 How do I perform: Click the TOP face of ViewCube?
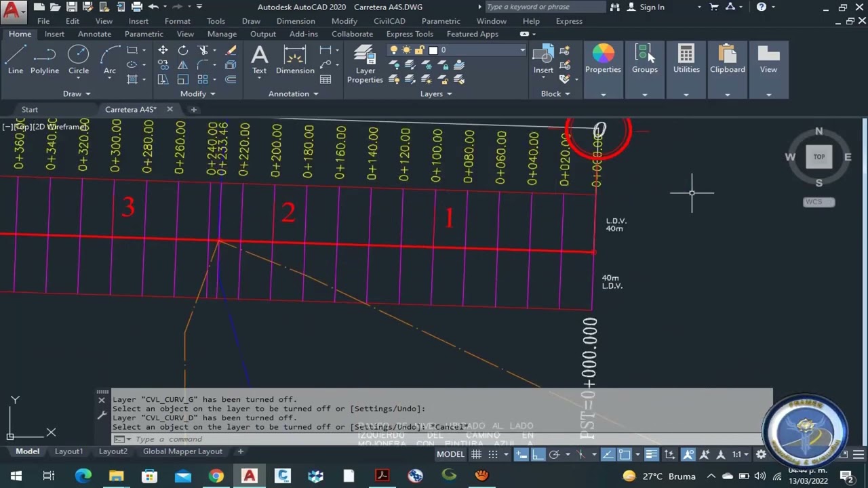pos(819,157)
